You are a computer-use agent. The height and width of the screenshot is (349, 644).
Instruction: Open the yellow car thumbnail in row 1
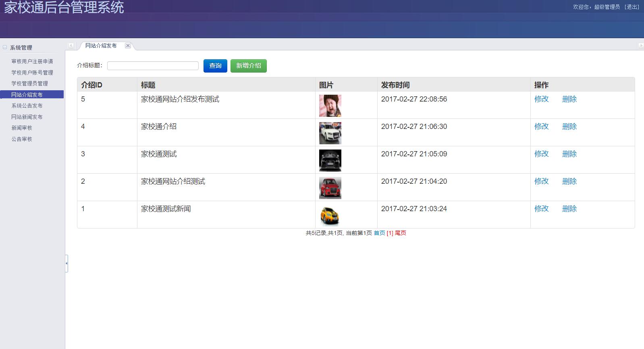[x=330, y=215]
